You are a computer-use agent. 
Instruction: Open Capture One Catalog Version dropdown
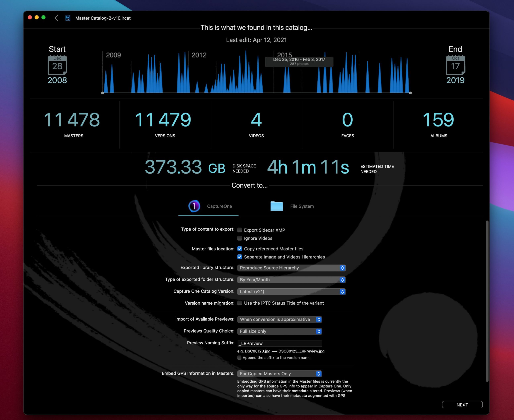tap(292, 292)
